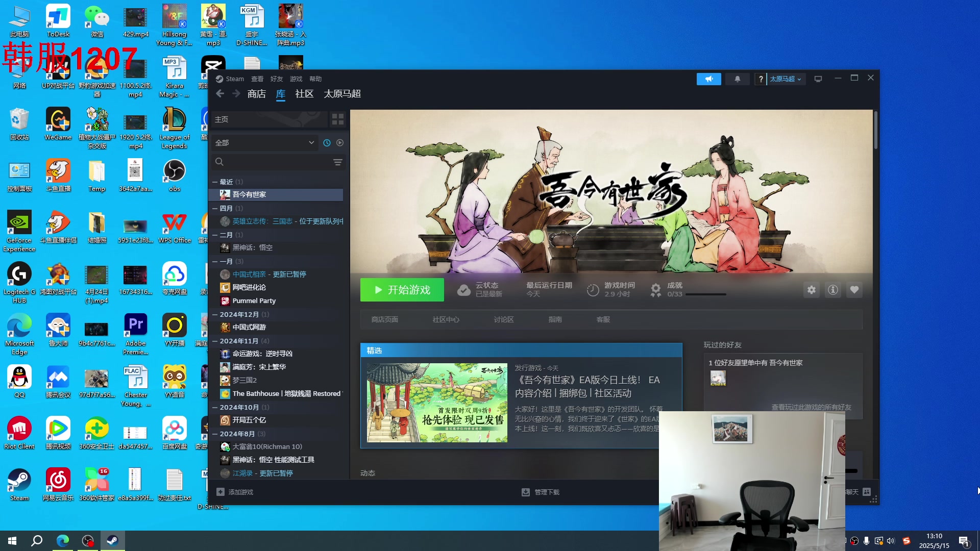Toggle ready-to-play filter icon

340,143
